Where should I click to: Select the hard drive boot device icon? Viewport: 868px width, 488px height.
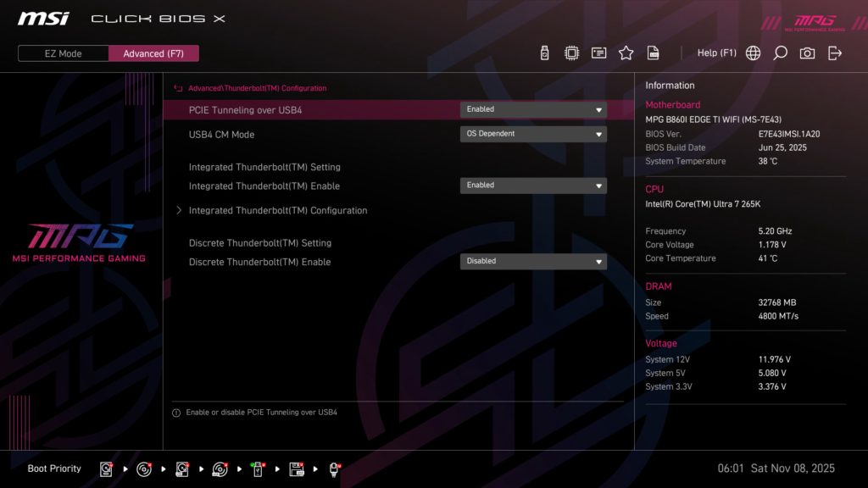[x=106, y=468]
